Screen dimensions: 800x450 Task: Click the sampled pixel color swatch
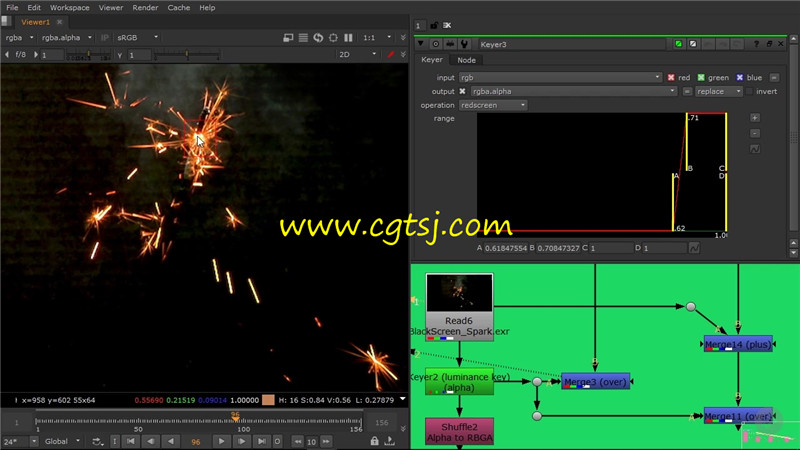pyautogui.click(x=268, y=400)
